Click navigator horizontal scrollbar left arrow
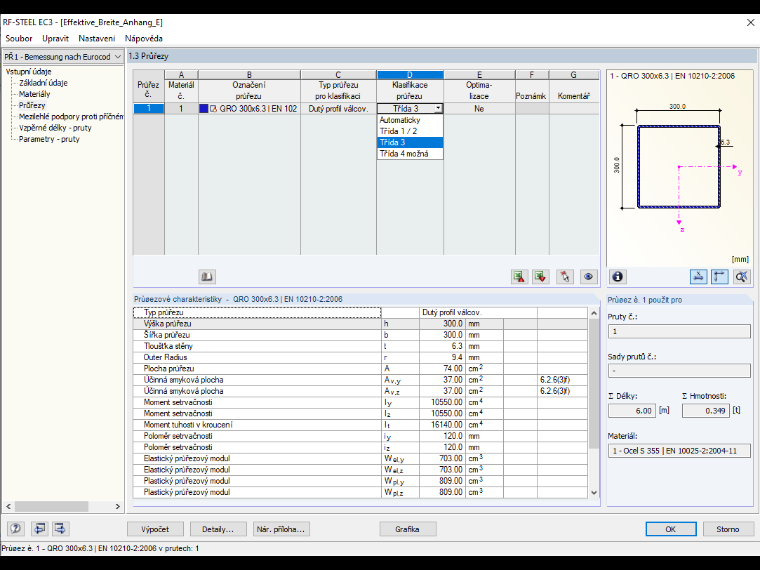The height and width of the screenshot is (570, 760). click(x=8, y=506)
